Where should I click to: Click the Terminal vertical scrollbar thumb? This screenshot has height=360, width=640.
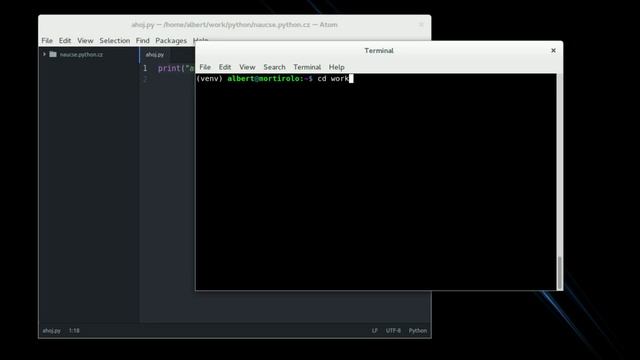(560, 273)
